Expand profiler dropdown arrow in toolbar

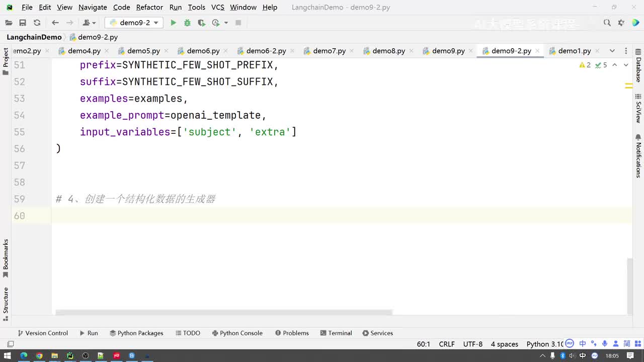[x=226, y=23]
